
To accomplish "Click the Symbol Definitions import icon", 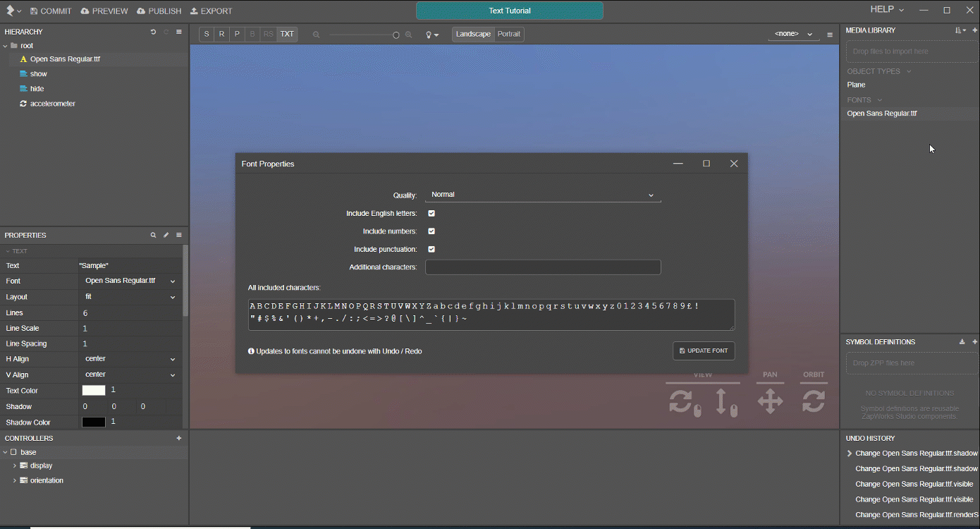I will tap(962, 342).
